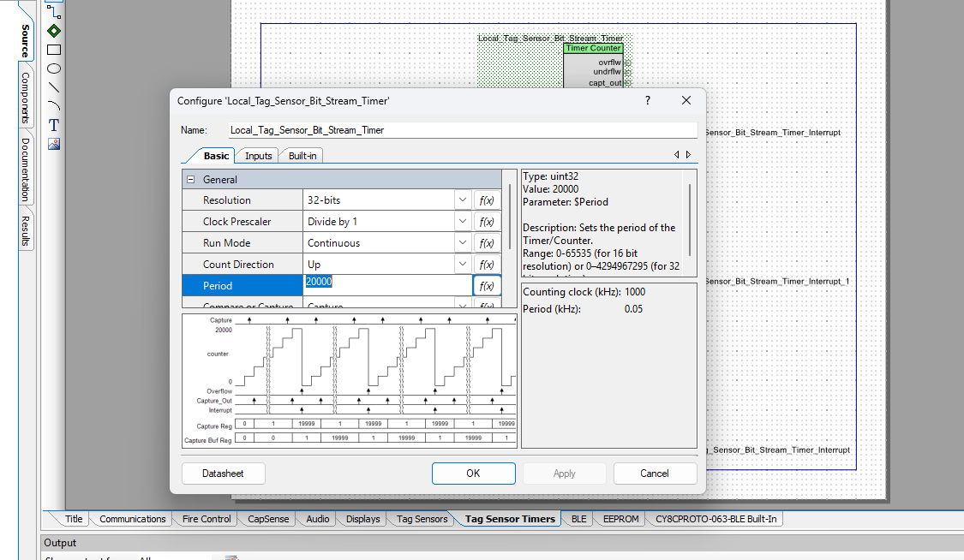The image size is (964, 560).
Task: Select the Line drawing tool
Action: 53,87
